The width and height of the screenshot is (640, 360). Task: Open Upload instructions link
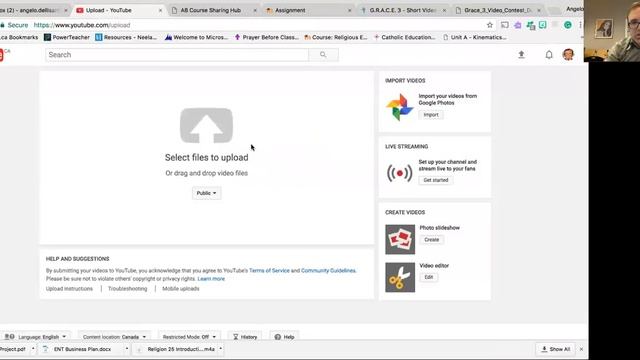(69, 289)
